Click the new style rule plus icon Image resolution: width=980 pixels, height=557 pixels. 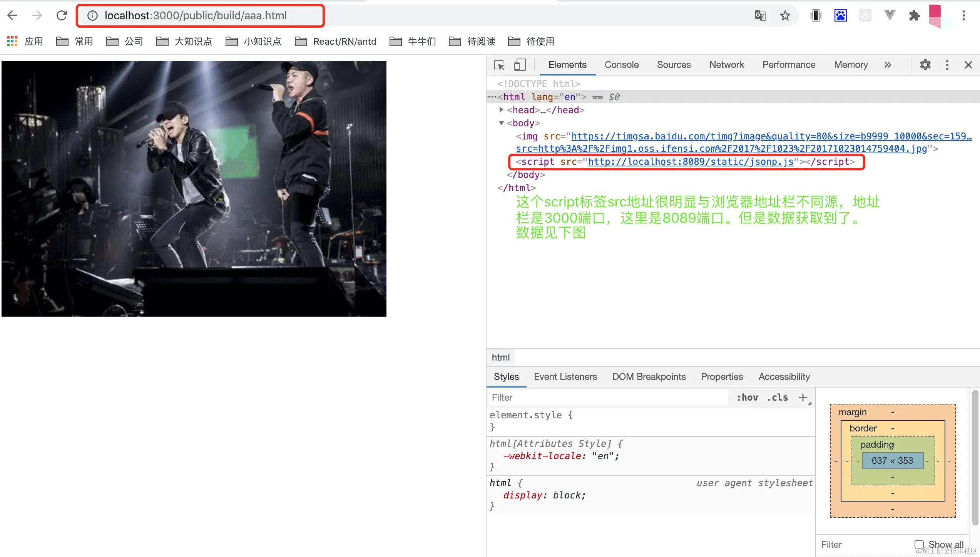pos(803,398)
